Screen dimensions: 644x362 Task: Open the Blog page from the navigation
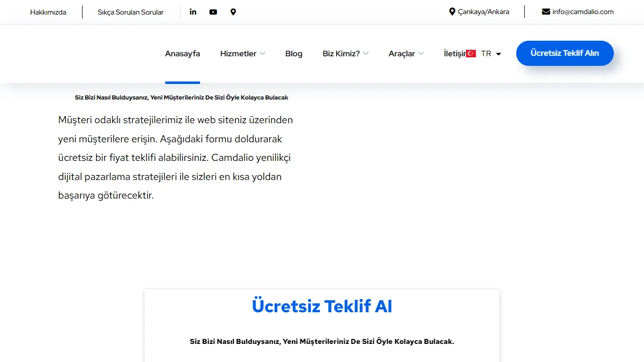294,53
